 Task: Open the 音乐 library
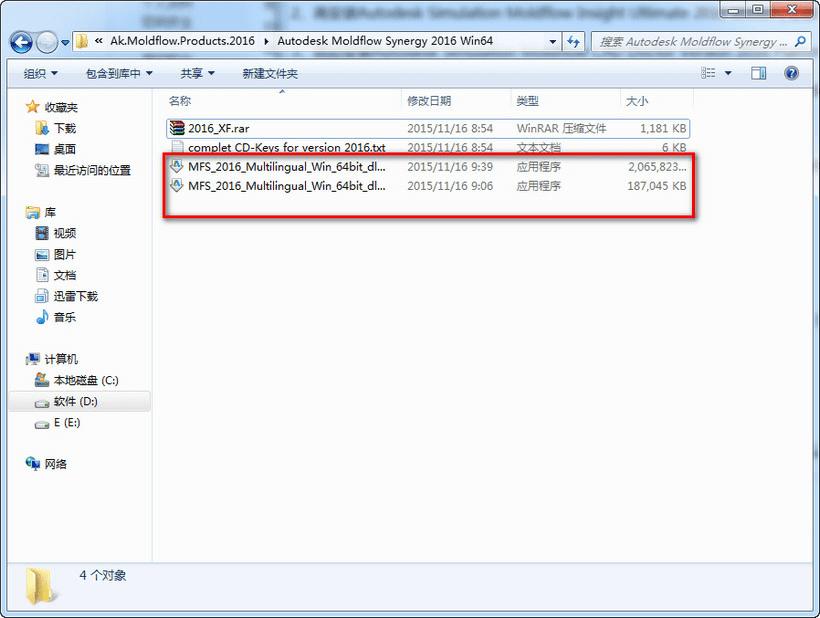pos(65,317)
